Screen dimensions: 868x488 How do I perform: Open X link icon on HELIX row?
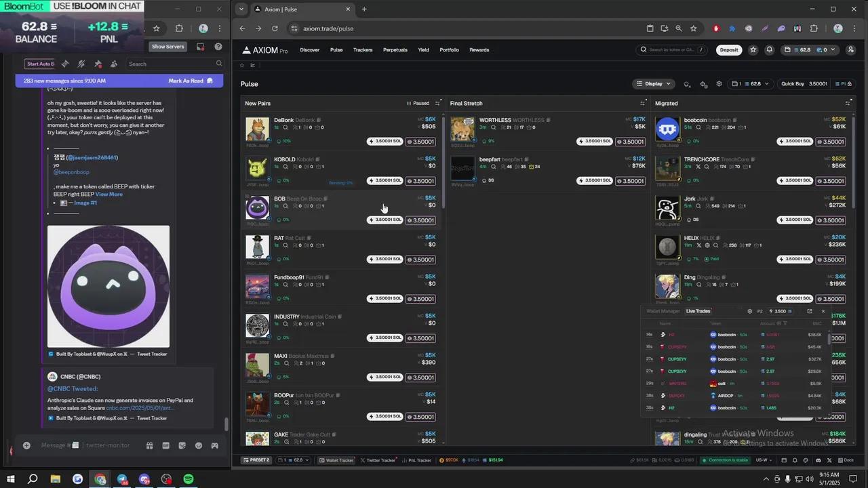(x=698, y=245)
